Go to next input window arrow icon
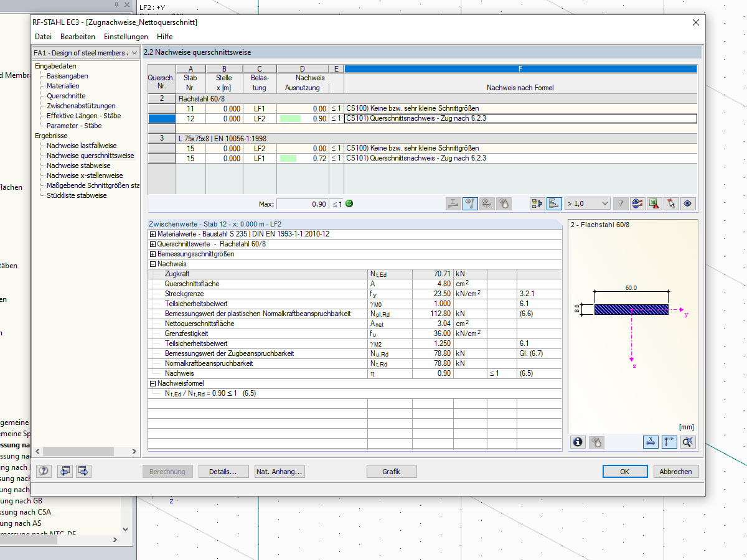 (x=84, y=471)
